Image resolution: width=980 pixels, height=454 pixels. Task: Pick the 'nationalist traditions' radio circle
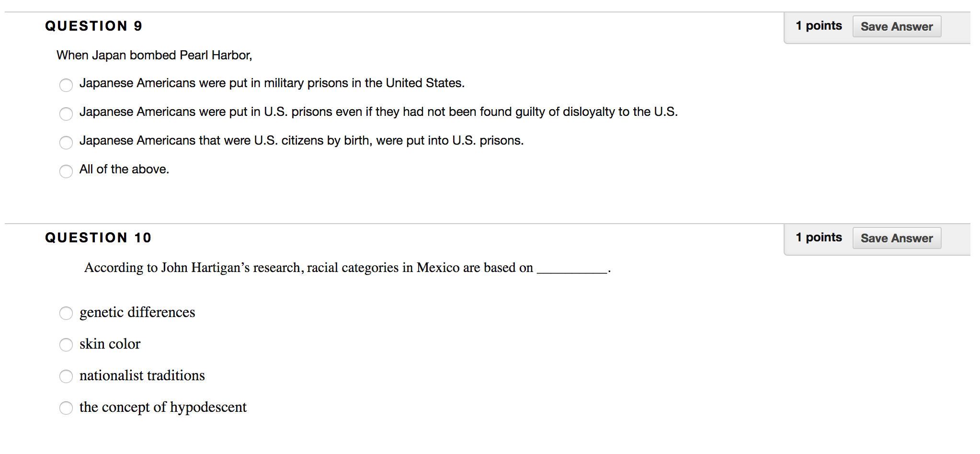(x=66, y=376)
